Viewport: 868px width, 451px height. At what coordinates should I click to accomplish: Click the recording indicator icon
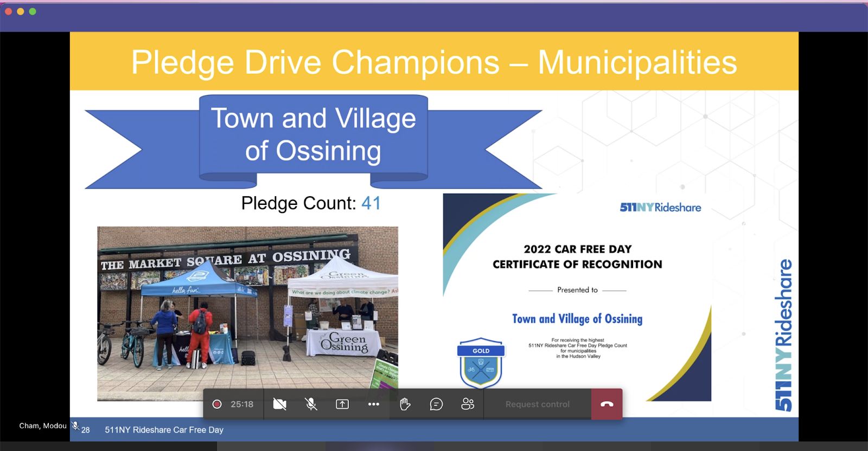pyautogui.click(x=217, y=404)
